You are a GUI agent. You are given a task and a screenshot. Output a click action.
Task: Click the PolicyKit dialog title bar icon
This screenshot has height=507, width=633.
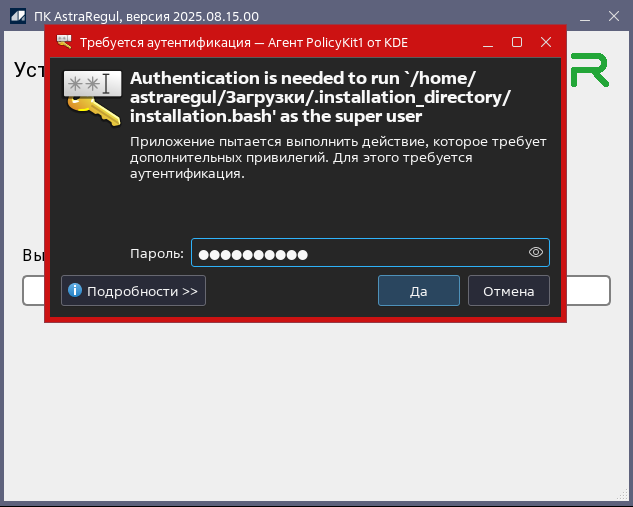tap(65, 42)
